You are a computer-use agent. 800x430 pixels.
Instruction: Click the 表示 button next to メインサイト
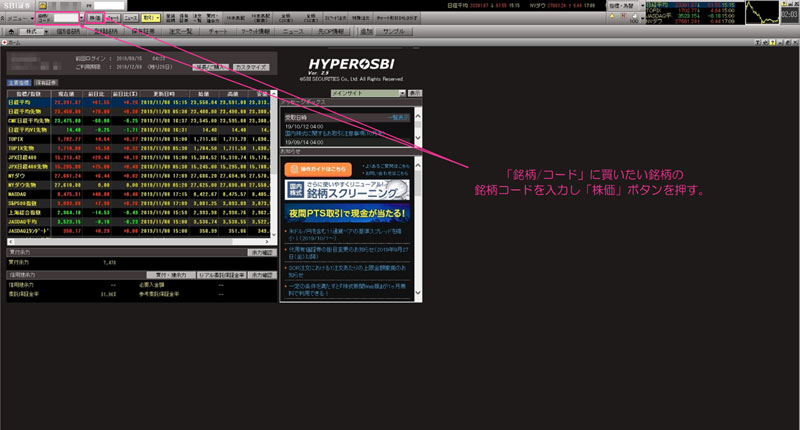point(415,93)
